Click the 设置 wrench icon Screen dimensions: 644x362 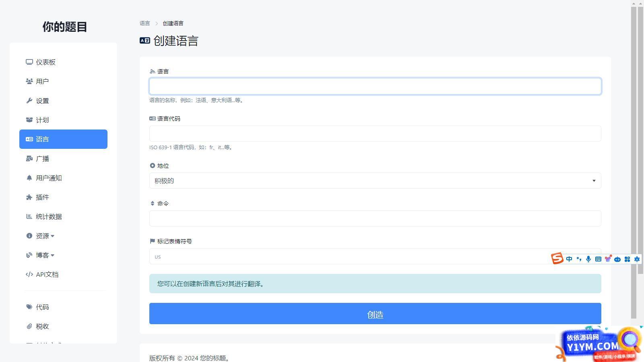click(29, 101)
